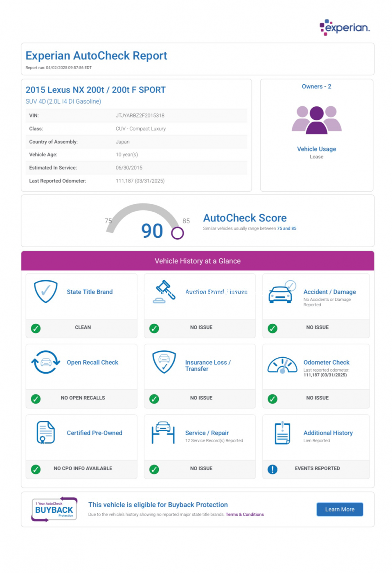Click the Report run timestamp
Screen dimensions: 392x573
(59, 68)
